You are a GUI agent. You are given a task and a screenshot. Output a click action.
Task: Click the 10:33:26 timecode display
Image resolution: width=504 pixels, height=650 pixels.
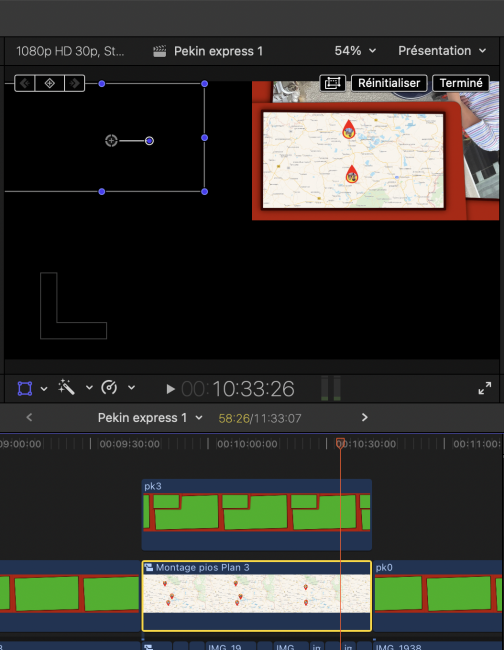pyautogui.click(x=238, y=389)
